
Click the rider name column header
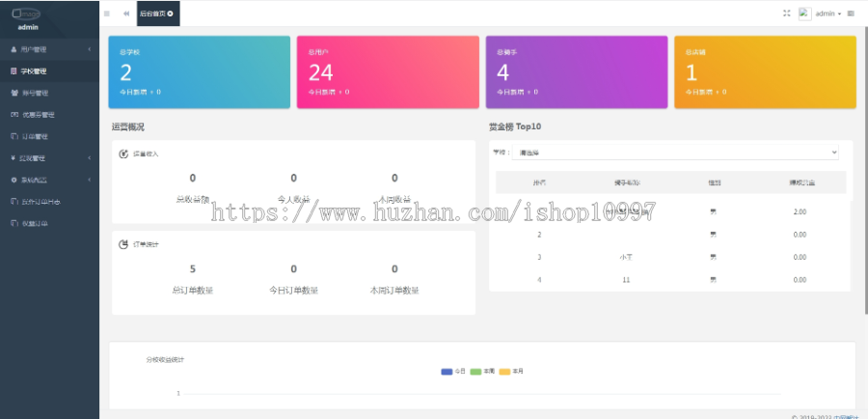coord(627,182)
